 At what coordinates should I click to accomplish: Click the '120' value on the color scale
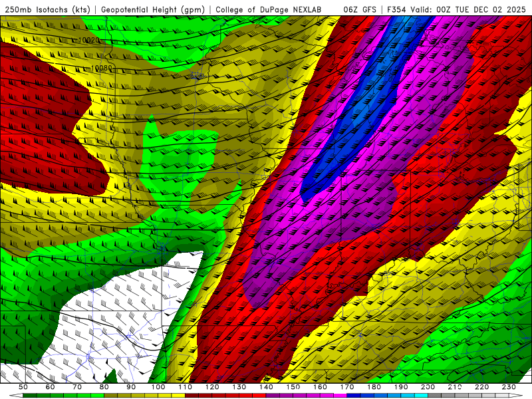pos(212,387)
